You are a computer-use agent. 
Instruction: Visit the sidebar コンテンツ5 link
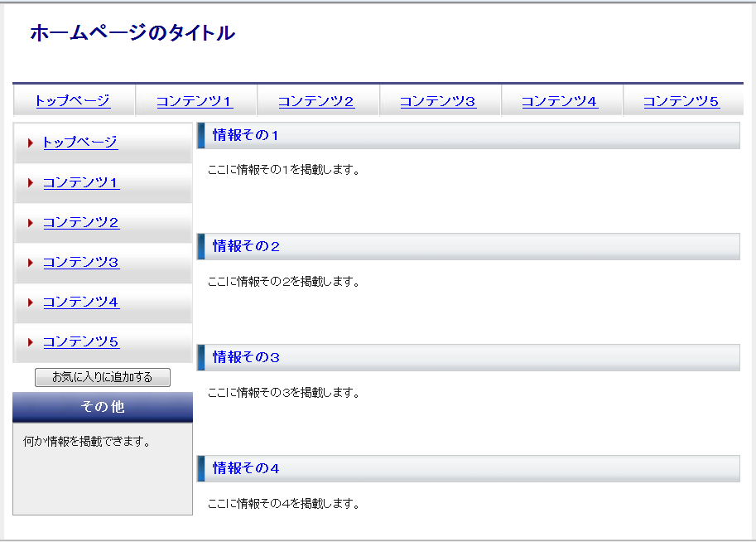coord(81,342)
